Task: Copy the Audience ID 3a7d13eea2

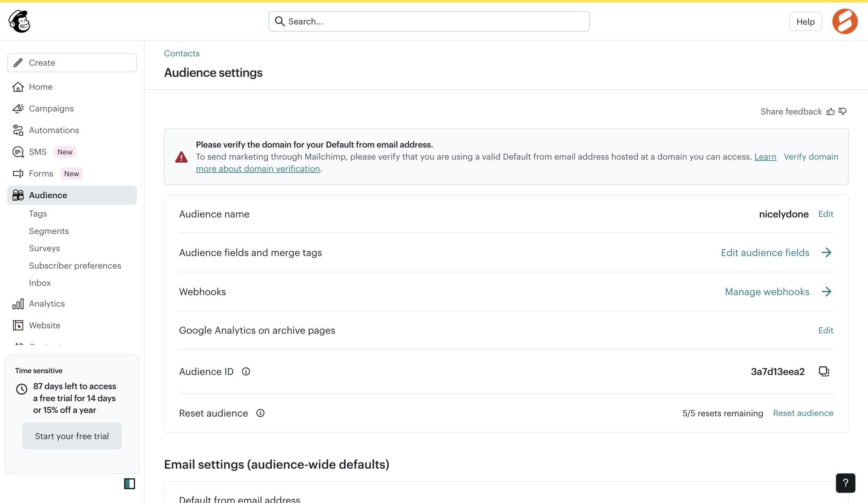Action: pyautogui.click(x=824, y=371)
